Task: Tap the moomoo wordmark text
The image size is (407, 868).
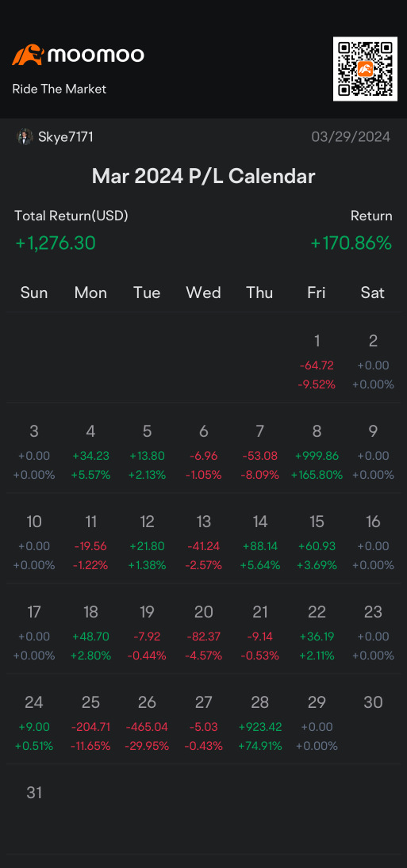Action: 96,55
